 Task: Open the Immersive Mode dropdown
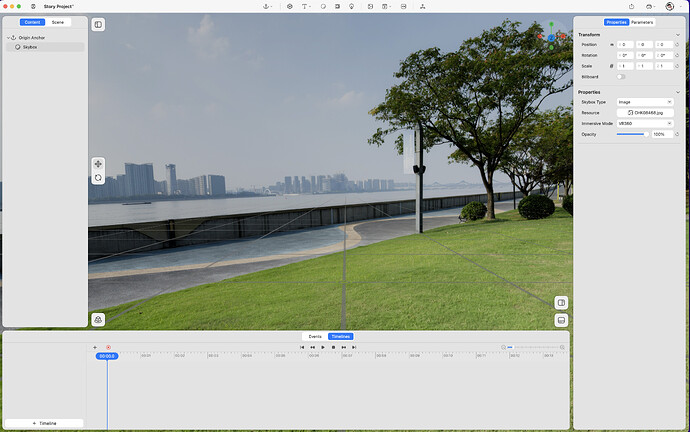pos(645,123)
